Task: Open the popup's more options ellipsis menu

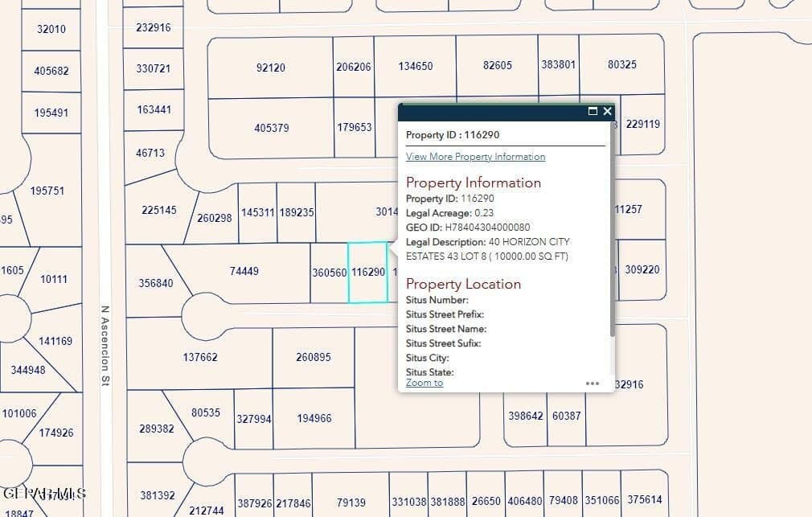Action: coord(593,384)
